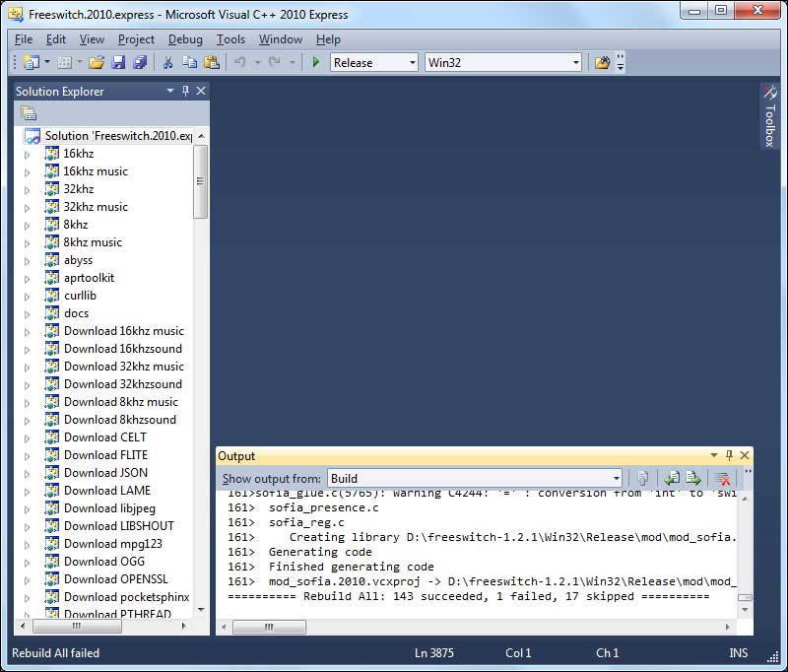Cut selection with the scissors icon
This screenshot has width=788, height=672.
[x=167, y=62]
